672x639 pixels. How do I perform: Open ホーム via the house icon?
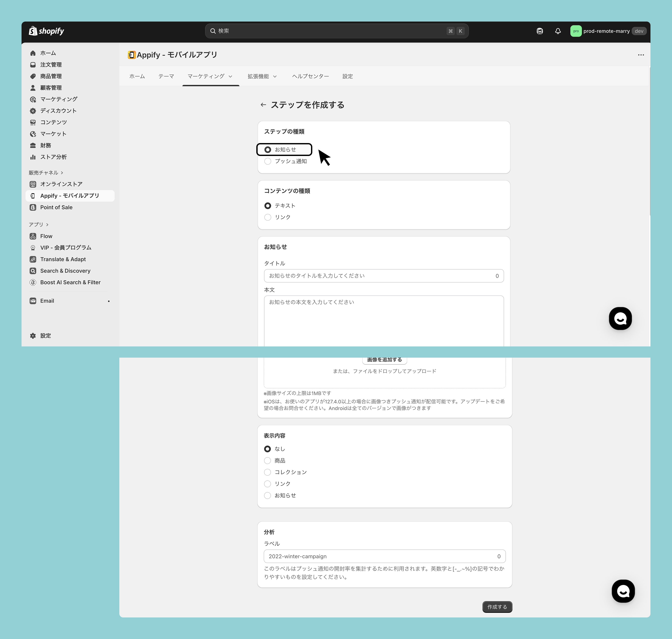pyautogui.click(x=33, y=53)
